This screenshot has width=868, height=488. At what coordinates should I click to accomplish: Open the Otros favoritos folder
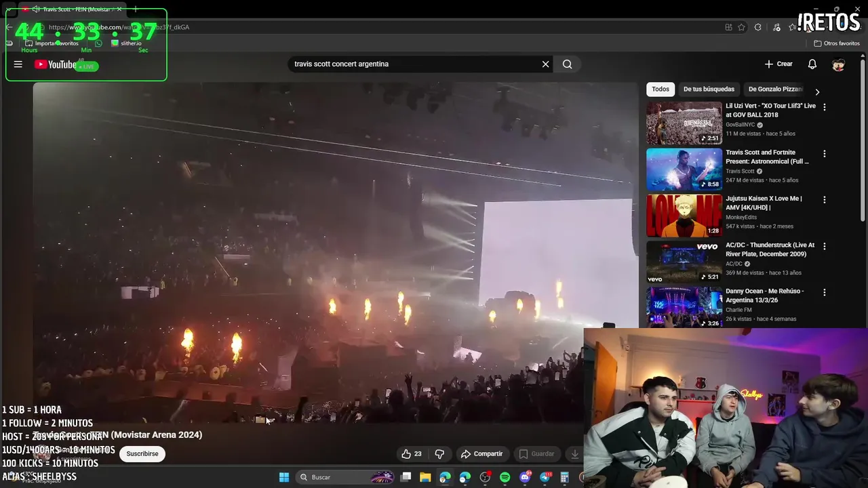[837, 43]
